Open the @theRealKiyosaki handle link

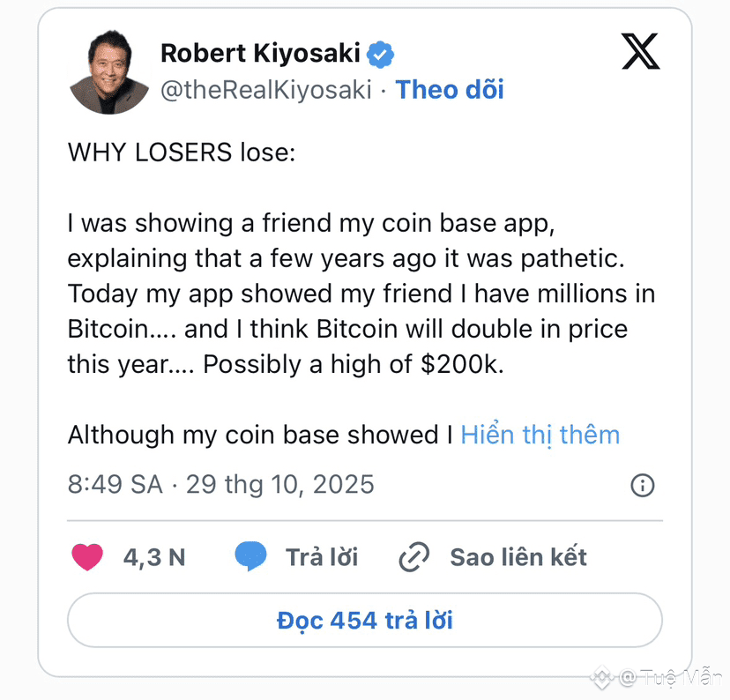(x=265, y=89)
